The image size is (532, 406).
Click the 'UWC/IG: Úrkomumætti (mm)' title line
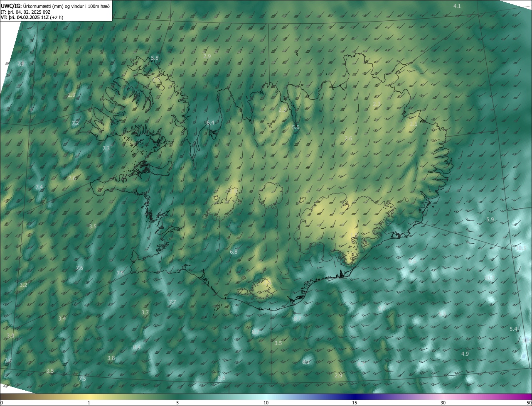[x=55, y=6]
